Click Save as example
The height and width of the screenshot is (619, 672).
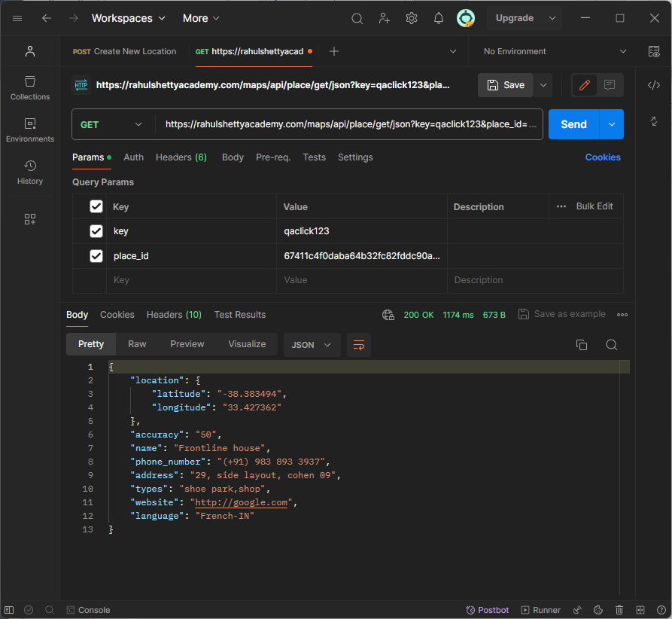point(562,314)
